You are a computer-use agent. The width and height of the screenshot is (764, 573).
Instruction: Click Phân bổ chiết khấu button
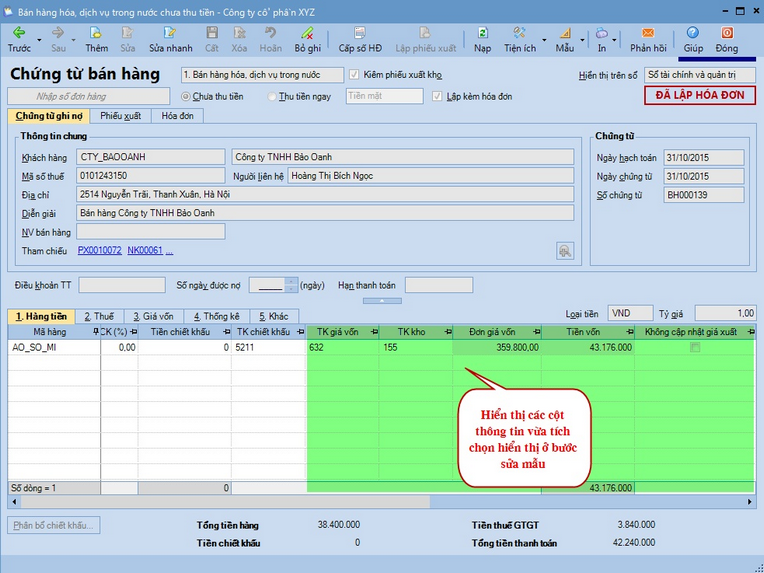tap(54, 525)
